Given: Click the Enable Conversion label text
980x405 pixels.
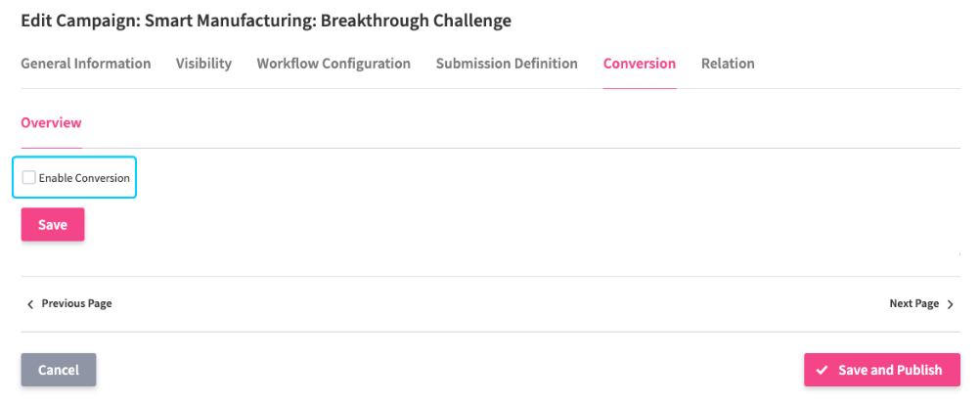Looking at the screenshot, I should 84,178.
